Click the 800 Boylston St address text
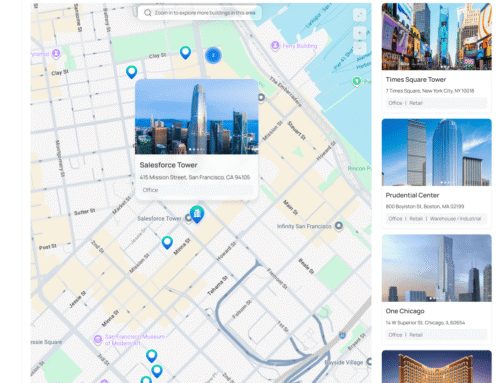Viewport: 500px width, 383px height. click(x=425, y=206)
